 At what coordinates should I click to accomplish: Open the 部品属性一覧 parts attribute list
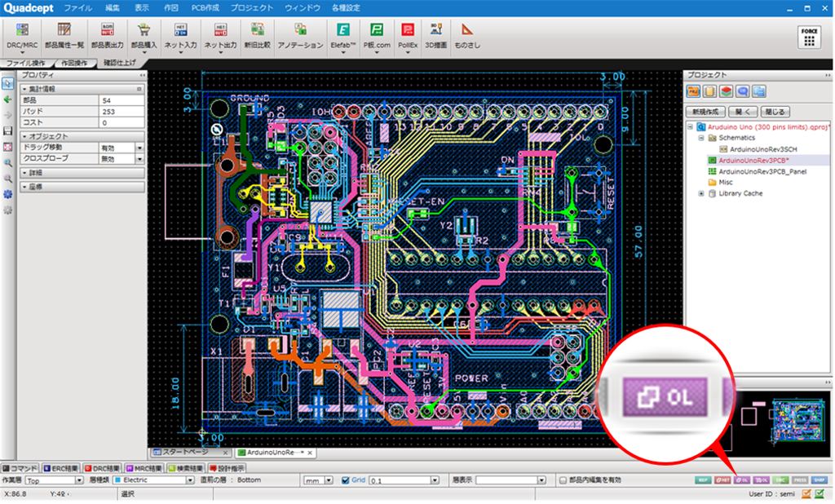click(64, 36)
